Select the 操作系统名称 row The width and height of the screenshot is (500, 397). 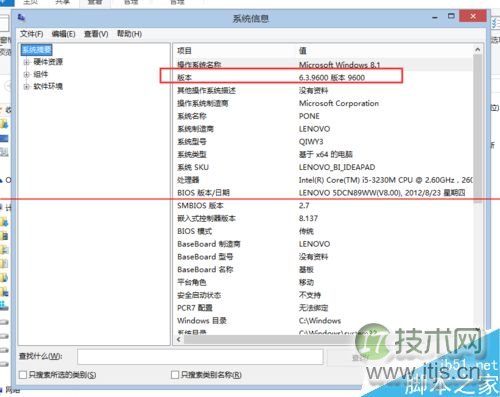pyautogui.click(x=323, y=65)
